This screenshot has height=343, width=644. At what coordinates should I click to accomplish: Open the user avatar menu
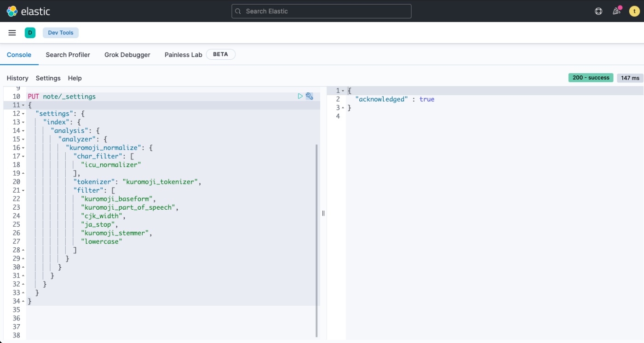pyautogui.click(x=634, y=11)
